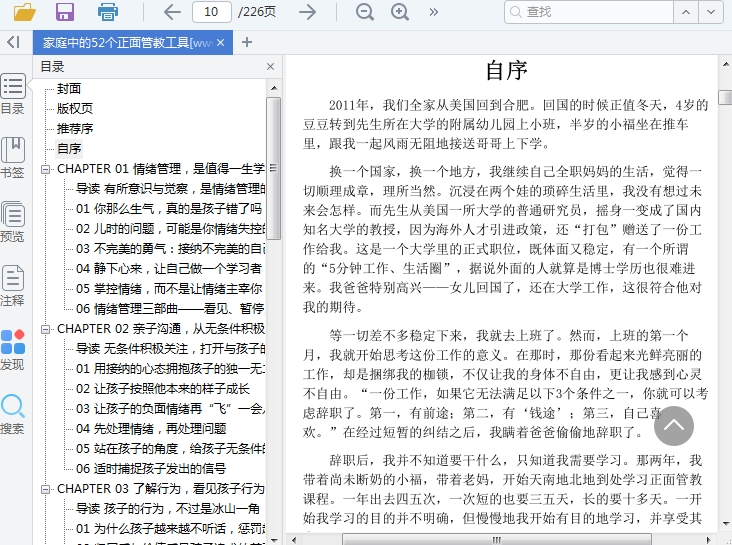Click the 查找 search box
This screenshot has height=545, width=732.
(x=589, y=12)
